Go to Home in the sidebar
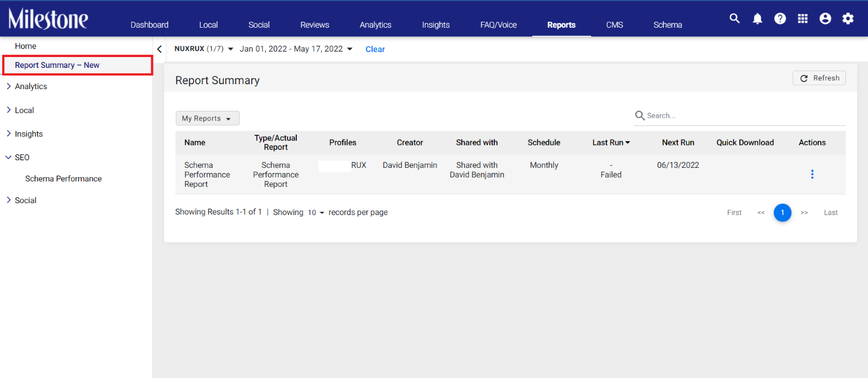The width and height of the screenshot is (868, 378). tap(25, 46)
